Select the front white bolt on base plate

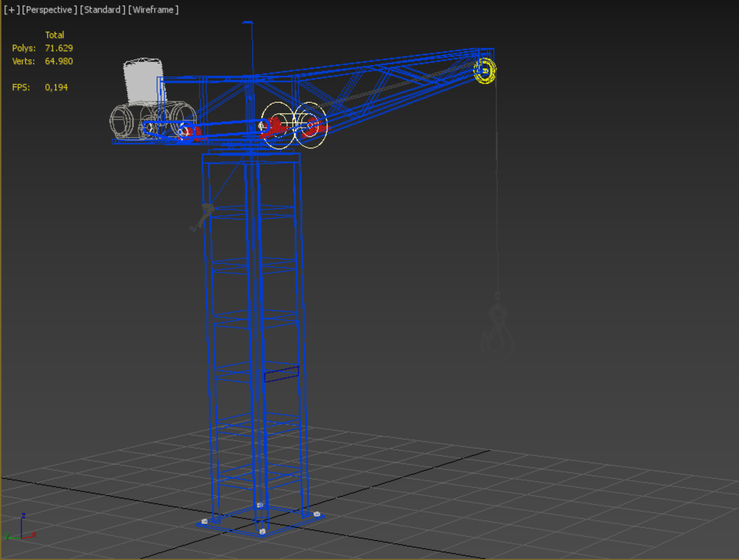pyautogui.click(x=262, y=532)
